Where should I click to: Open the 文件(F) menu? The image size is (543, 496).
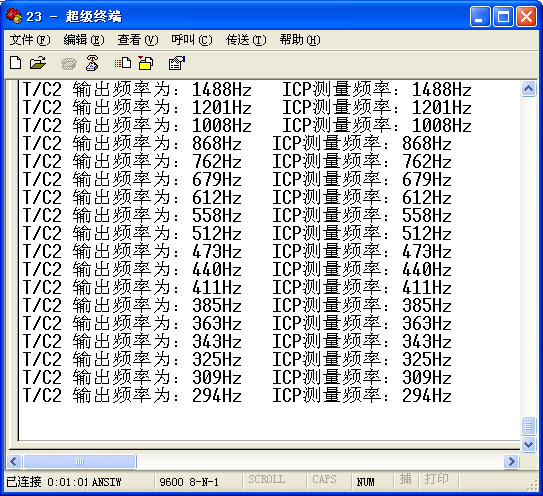pos(30,40)
